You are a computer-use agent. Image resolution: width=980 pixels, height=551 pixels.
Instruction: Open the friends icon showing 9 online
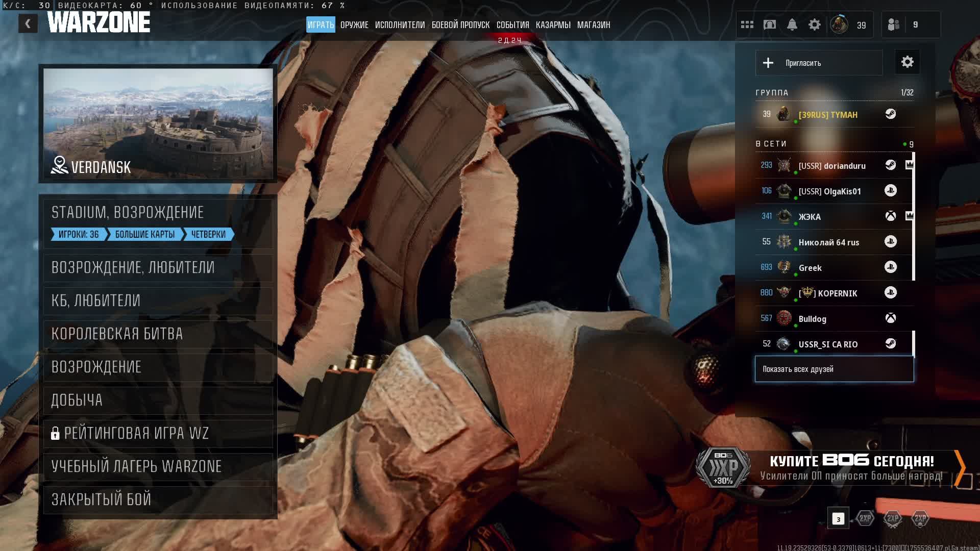(894, 24)
